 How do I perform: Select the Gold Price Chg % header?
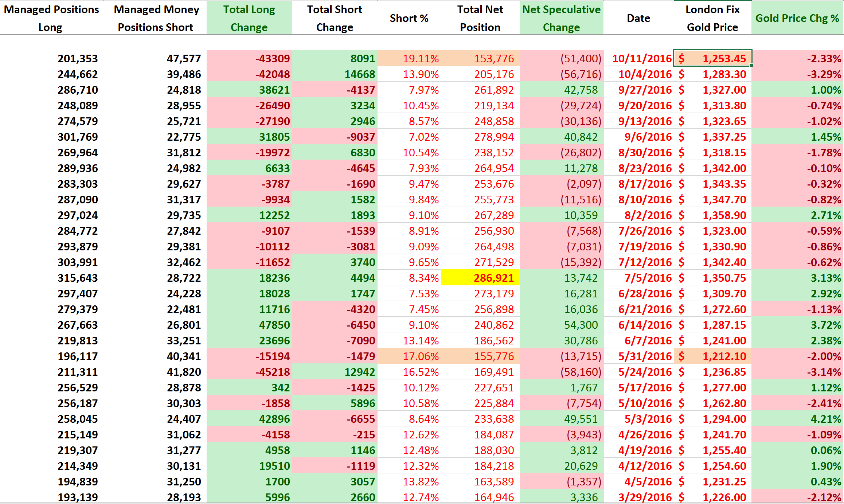tap(797, 18)
